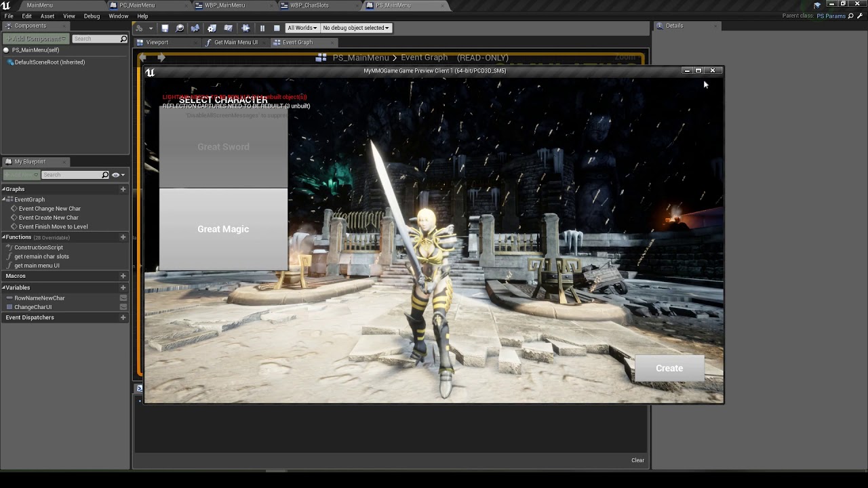
Task: Click the Clear button in the log panel
Action: pyautogui.click(x=637, y=460)
